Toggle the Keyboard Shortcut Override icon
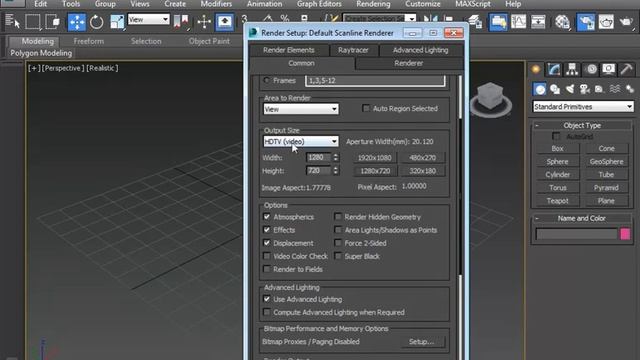 click(224, 22)
